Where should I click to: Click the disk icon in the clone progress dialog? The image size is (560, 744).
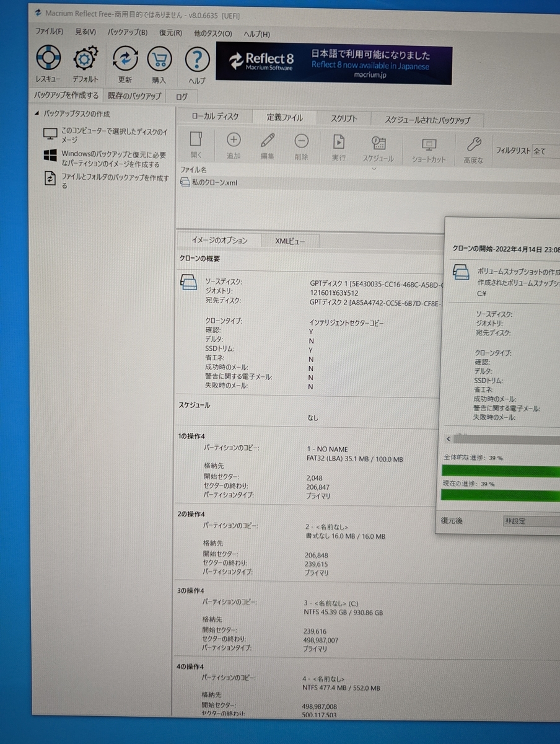coord(460,272)
